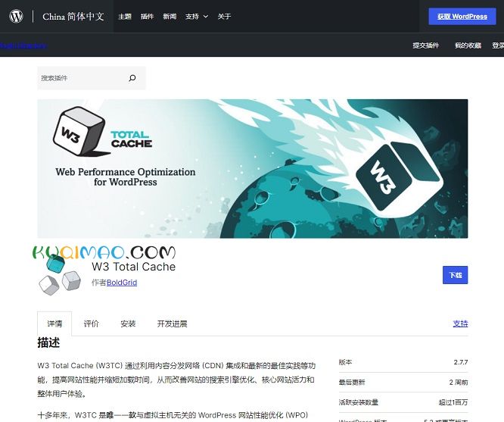Open the 关于 menu item

224,17
